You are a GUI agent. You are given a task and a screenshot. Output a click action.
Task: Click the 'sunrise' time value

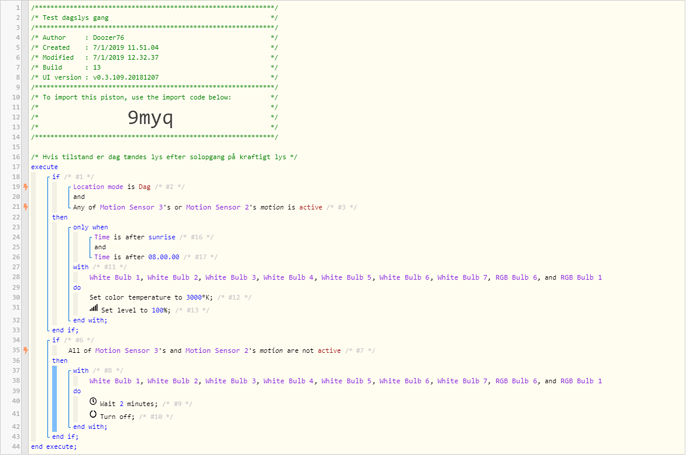(x=161, y=237)
